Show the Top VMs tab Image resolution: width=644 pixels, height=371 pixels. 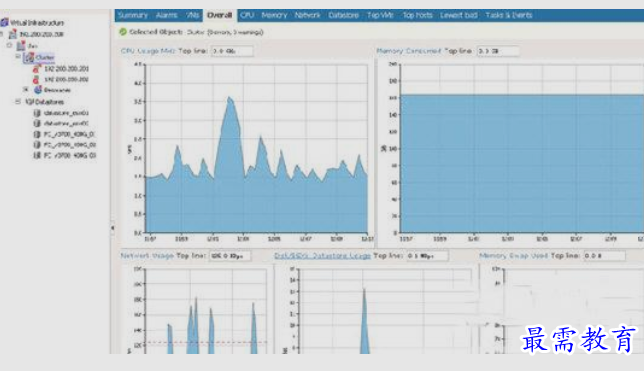(380, 15)
